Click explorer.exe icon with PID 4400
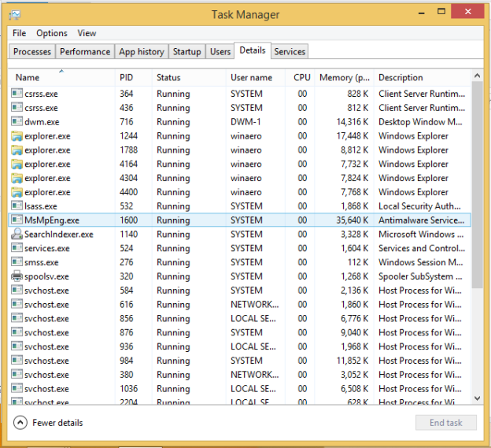 [x=17, y=192]
